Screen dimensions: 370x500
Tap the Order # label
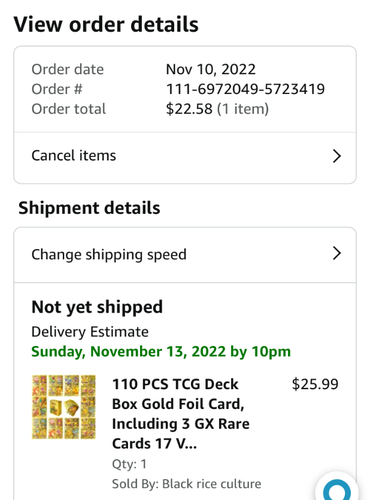pos(57,89)
